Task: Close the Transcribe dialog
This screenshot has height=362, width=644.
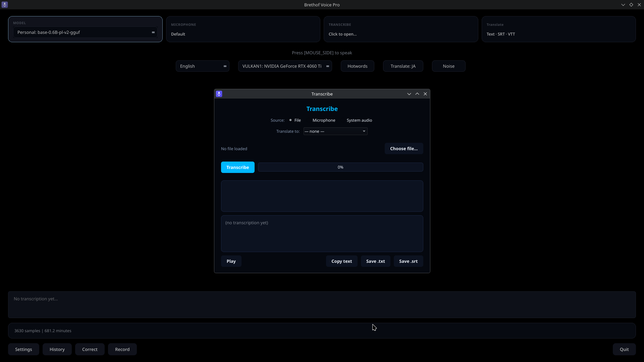Action: [x=425, y=94]
